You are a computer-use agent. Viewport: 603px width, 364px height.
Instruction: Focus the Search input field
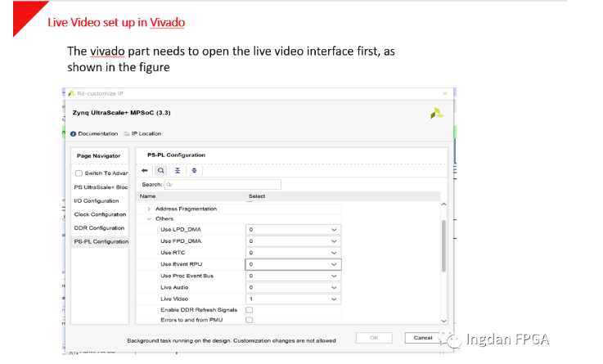(223, 185)
